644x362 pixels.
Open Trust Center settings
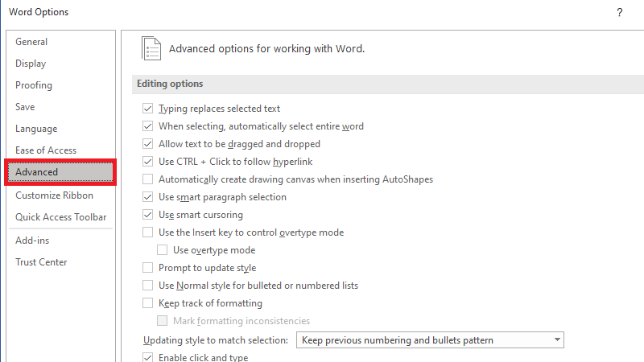41,262
